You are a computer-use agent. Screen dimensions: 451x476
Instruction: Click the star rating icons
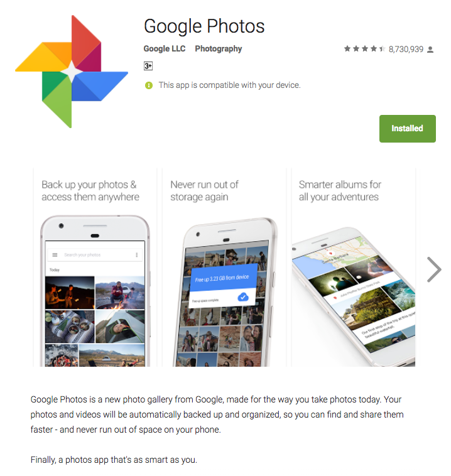click(364, 49)
